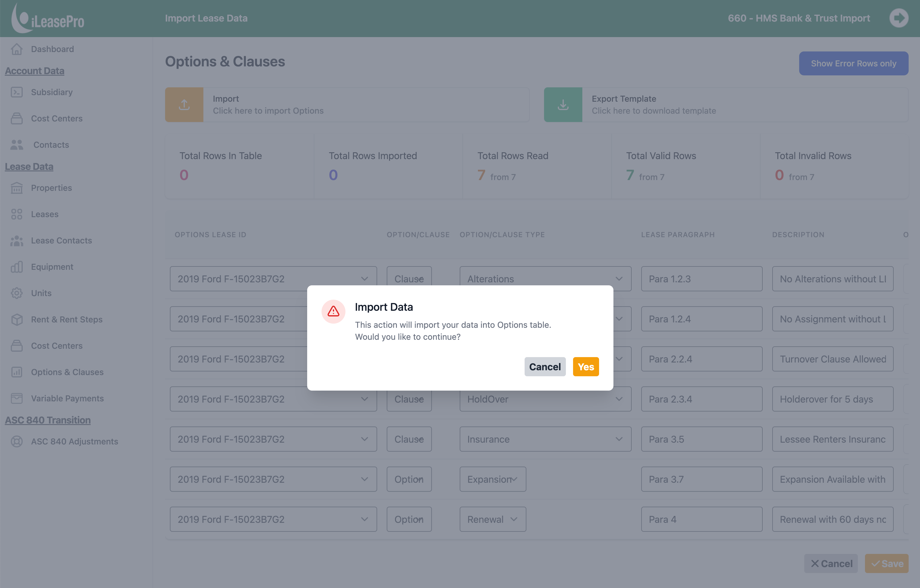Click the orange Import upload icon
Screen dimensions: 920x588
184,105
